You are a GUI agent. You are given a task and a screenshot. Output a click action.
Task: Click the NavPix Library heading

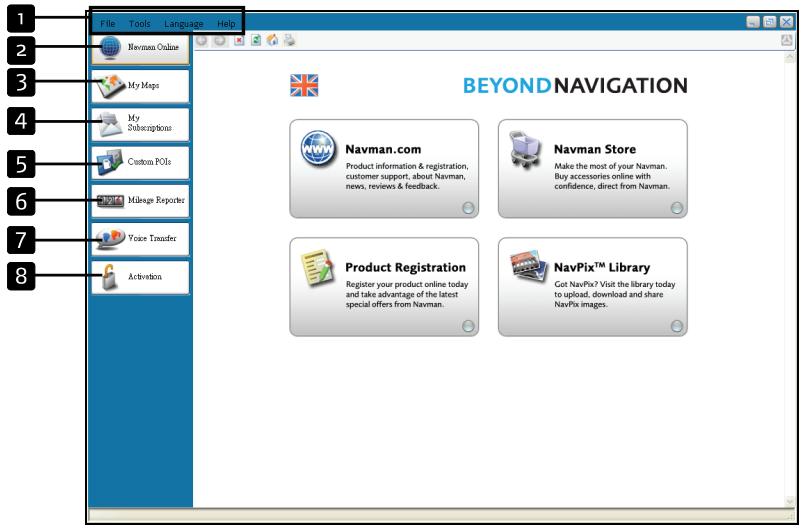602,268
